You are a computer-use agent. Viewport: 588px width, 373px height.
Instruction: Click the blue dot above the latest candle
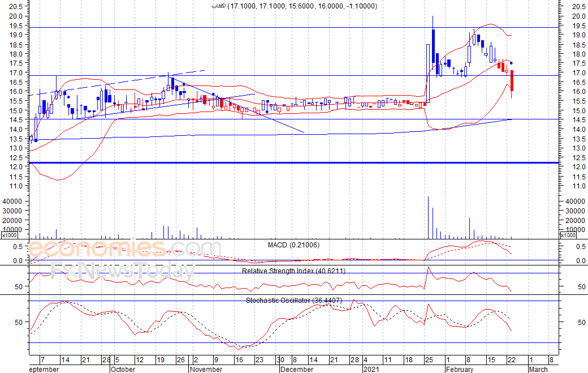coord(511,63)
